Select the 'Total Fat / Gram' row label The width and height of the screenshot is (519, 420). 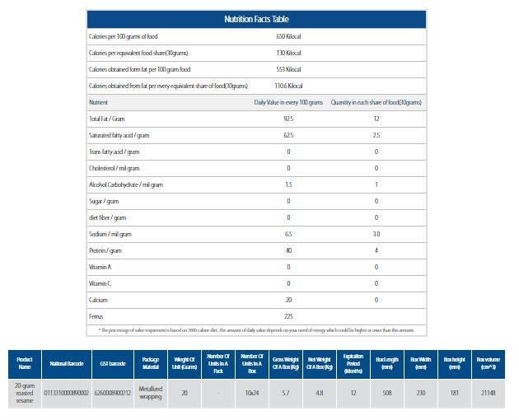coord(106,119)
